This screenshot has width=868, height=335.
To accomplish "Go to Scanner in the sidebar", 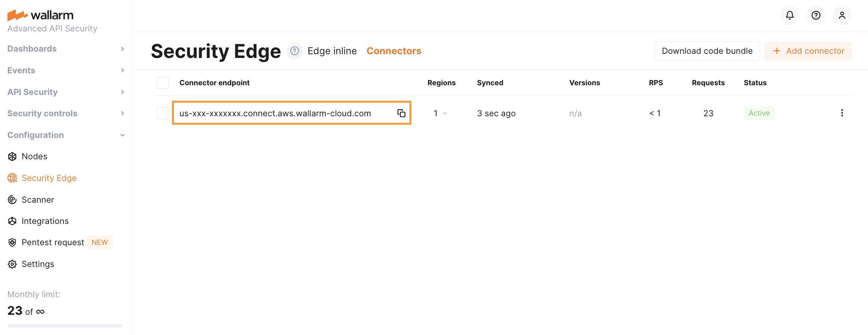I will coord(38,200).
